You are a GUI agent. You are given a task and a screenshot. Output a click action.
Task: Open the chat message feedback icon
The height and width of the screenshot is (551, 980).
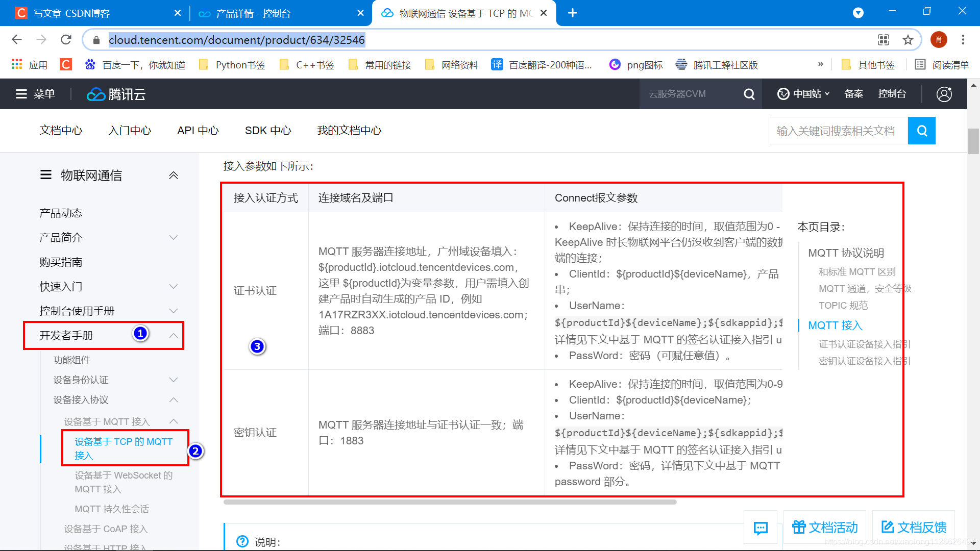point(760,528)
